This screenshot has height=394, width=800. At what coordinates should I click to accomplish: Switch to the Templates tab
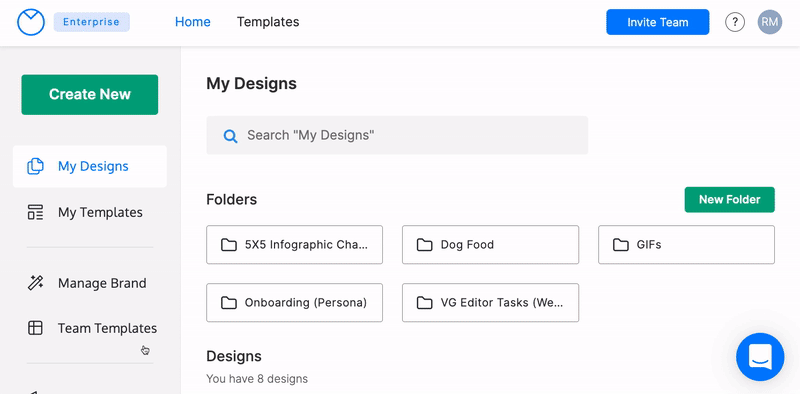(x=268, y=22)
